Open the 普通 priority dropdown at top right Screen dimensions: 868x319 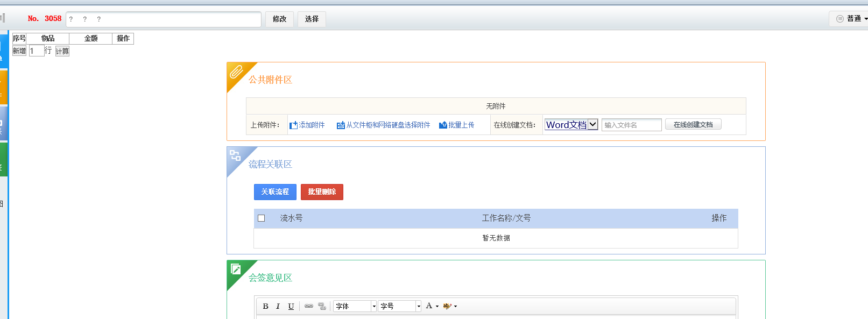[851, 19]
